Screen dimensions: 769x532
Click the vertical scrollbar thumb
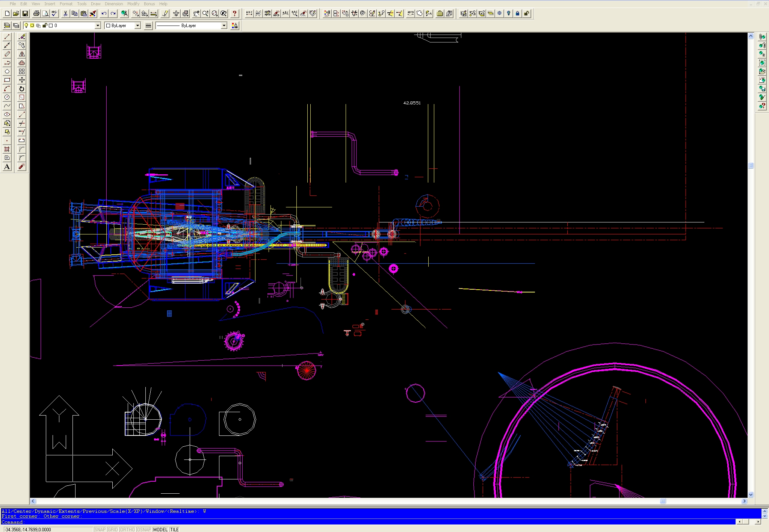751,166
